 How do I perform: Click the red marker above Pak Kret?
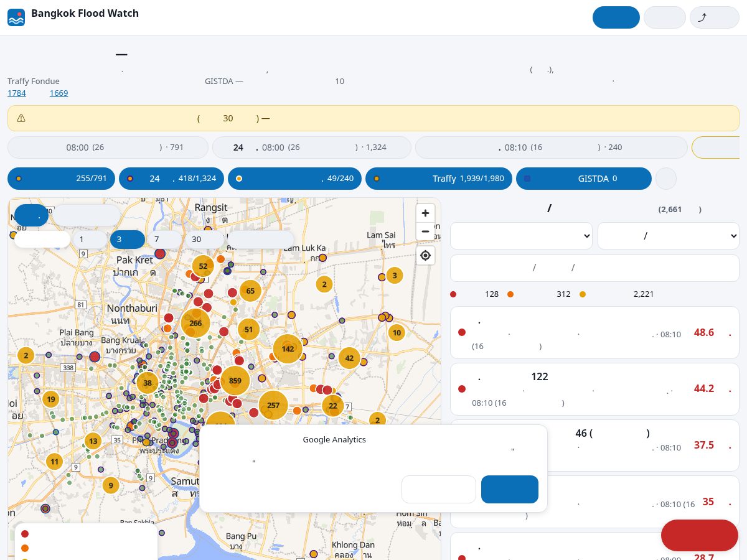[x=160, y=253]
